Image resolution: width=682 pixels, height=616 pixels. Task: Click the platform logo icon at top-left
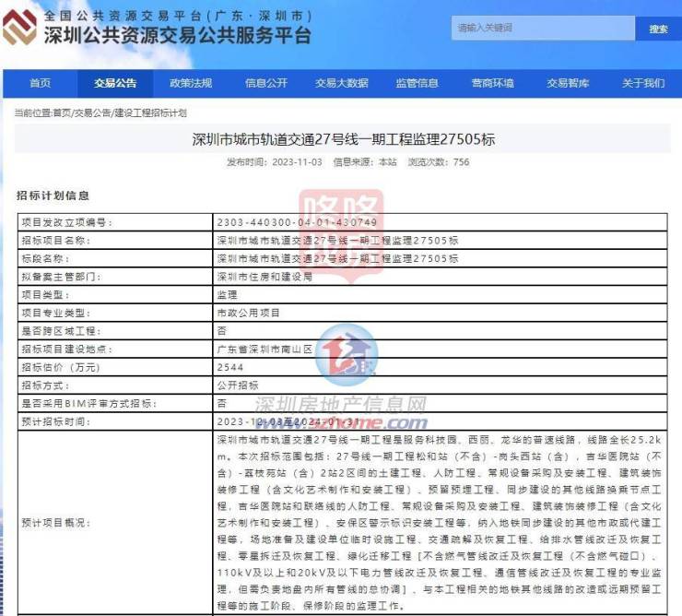[x=20, y=28]
